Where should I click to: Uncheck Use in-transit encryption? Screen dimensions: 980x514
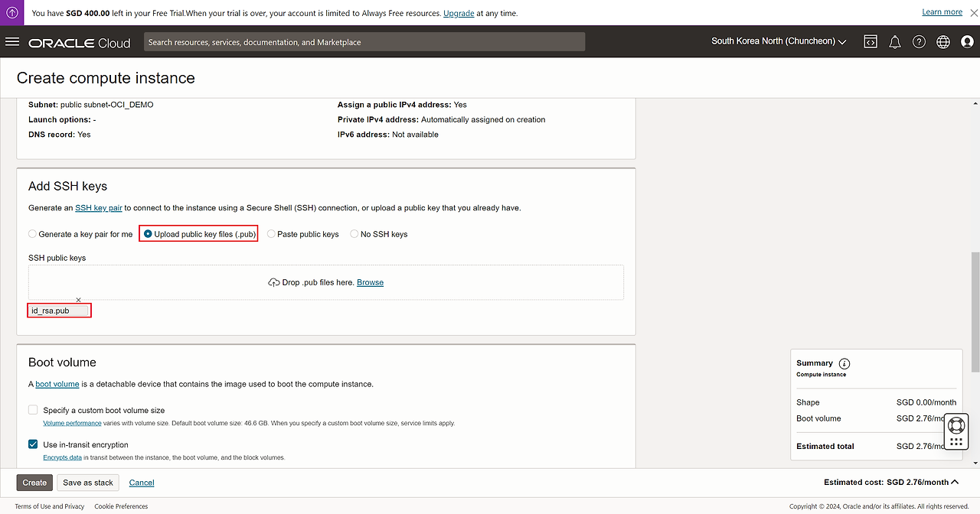(x=33, y=444)
